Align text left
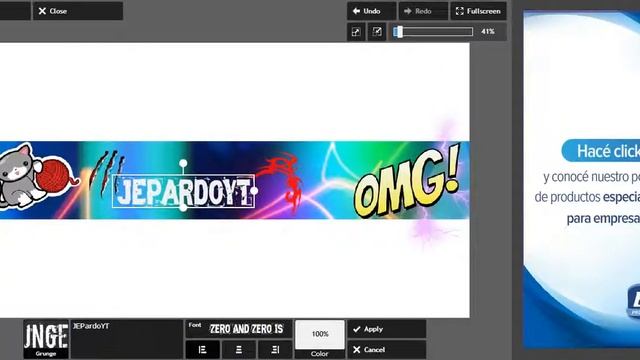This screenshot has height=360, width=640. point(202,350)
